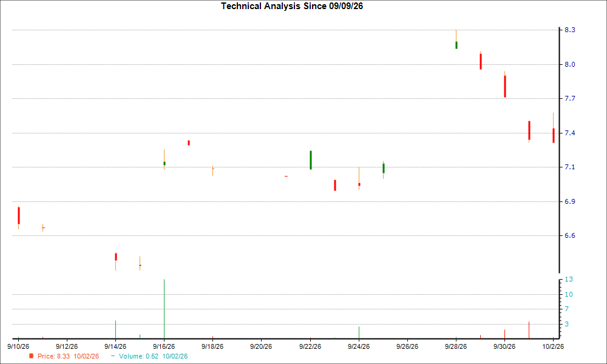The width and height of the screenshot is (607, 364).
Task: Select the tall green candlestick at 9/22/26
Action: click(x=310, y=160)
